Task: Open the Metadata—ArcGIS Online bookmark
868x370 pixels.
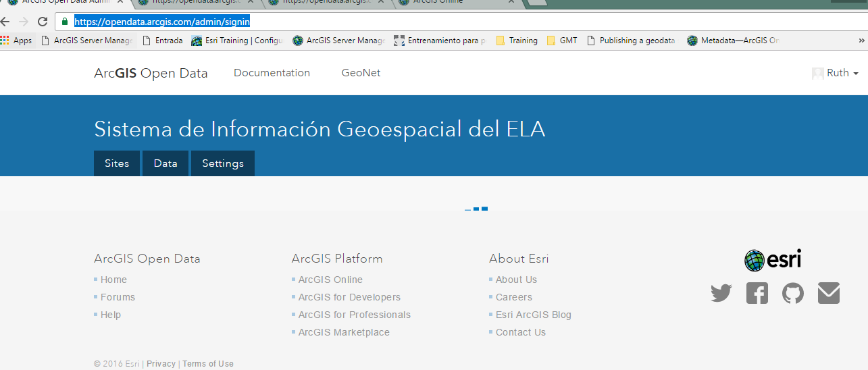Action: tap(734, 41)
